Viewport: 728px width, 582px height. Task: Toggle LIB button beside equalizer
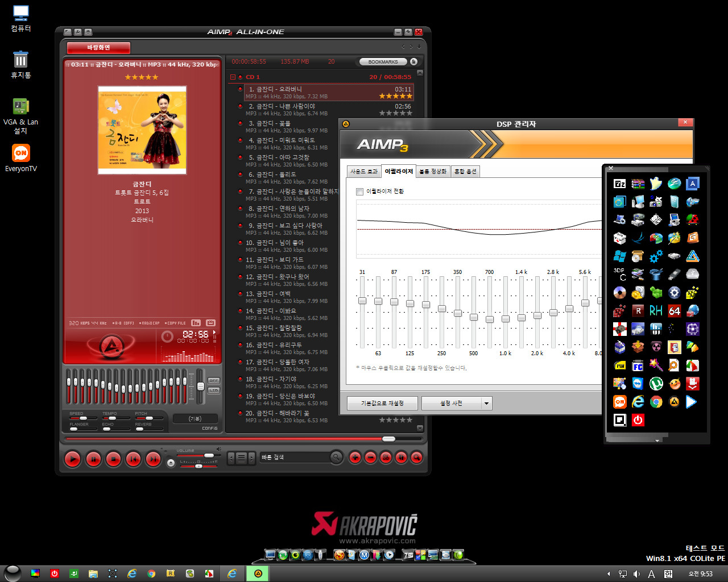pos(214,390)
